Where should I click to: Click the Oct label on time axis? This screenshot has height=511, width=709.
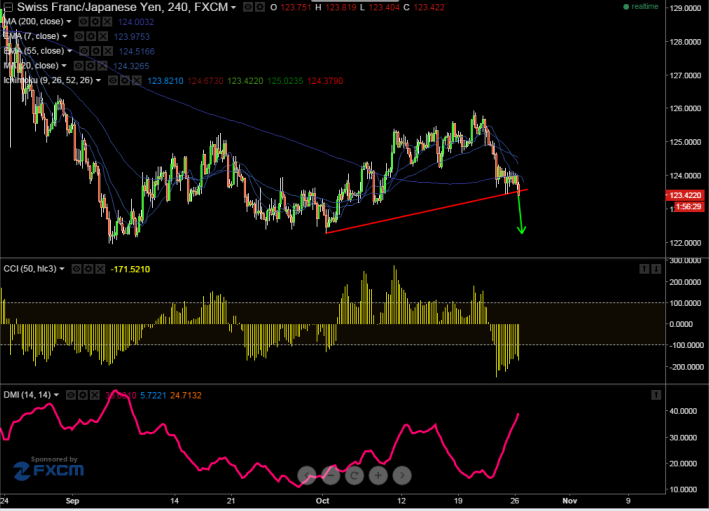click(x=322, y=501)
